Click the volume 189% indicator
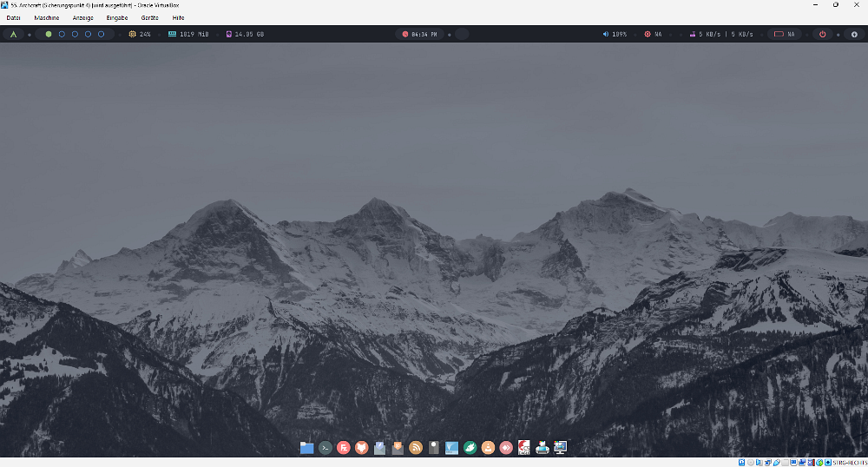This screenshot has height=467, width=868. [615, 35]
